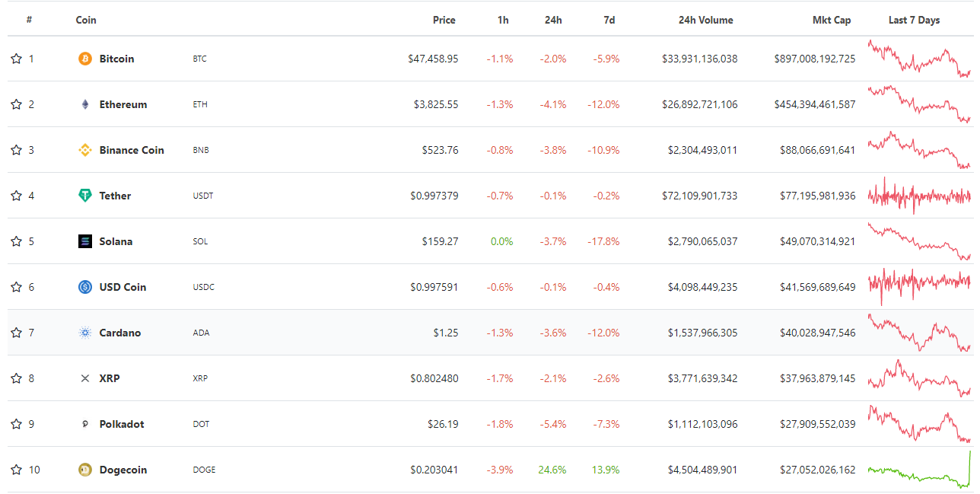Click the Solana logo icon
Screen dimensions: 980x494
pos(85,241)
